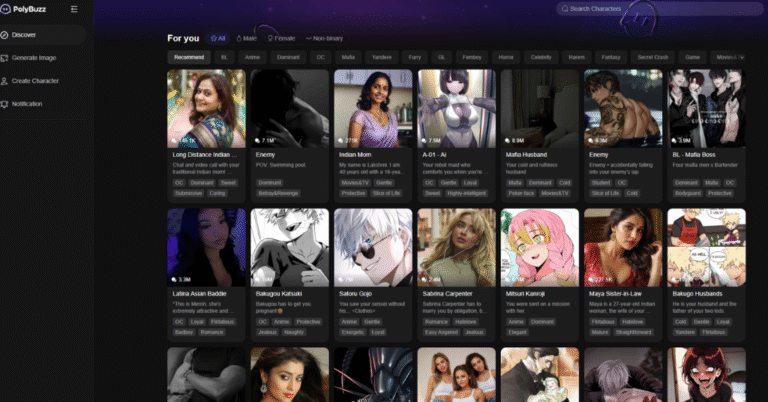The height and width of the screenshot is (402, 768).
Task: Select the Celebrity category tab
Action: coord(541,57)
